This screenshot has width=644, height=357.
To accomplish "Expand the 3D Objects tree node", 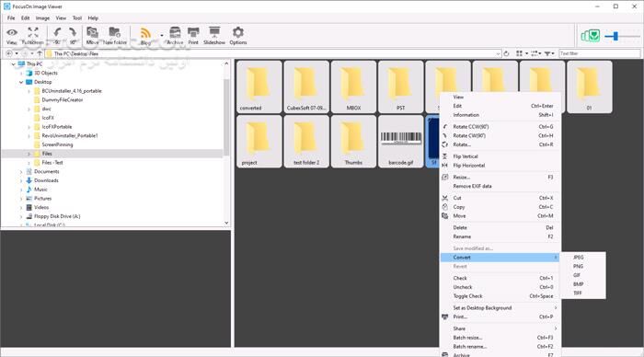I will pos(21,73).
